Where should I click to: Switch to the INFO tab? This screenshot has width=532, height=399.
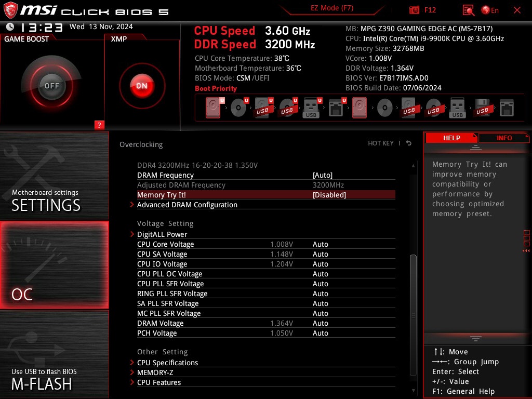504,138
